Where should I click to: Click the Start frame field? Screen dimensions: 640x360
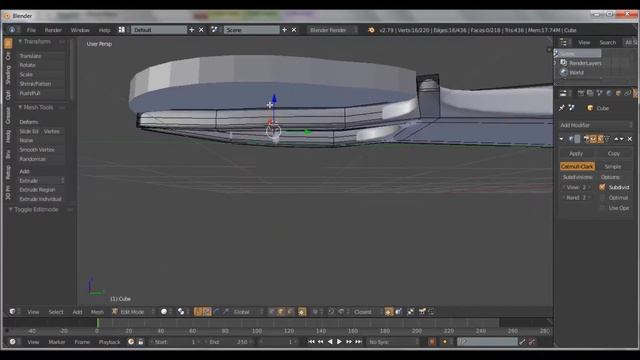pos(174,342)
